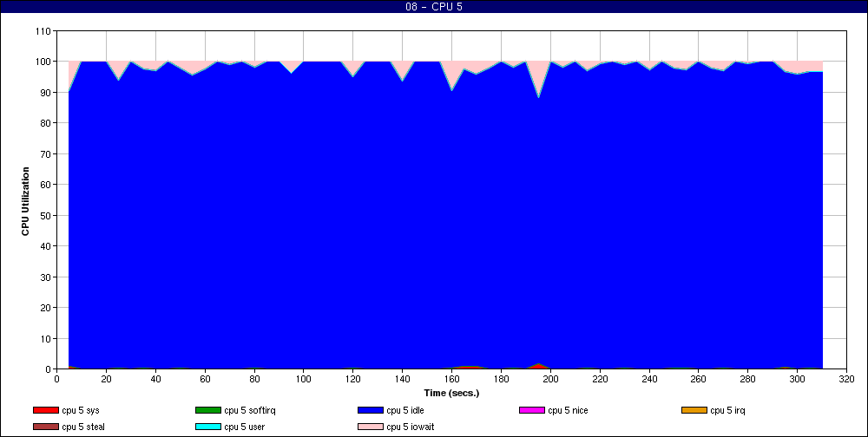Select the 'cpu 5 steal' legend label

tap(83, 427)
